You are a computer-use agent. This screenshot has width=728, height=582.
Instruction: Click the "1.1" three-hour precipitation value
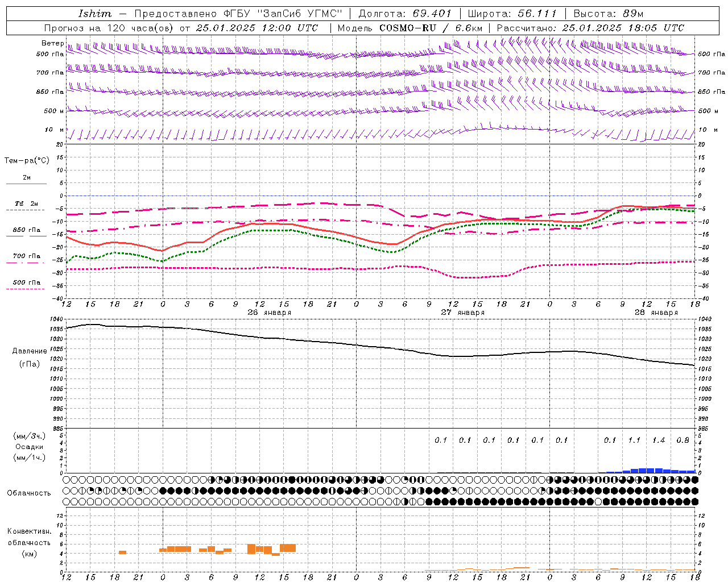point(634,440)
